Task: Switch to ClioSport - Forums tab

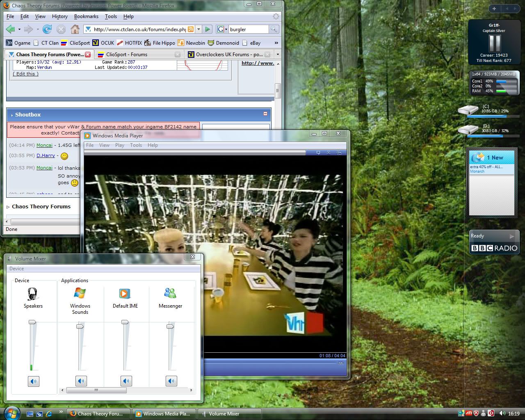Action: coord(139,54)
